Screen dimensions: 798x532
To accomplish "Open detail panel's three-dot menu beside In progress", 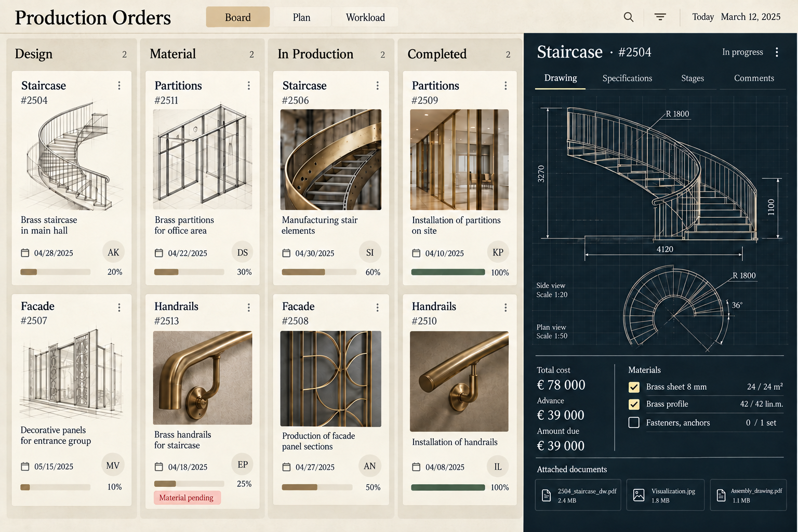I will (777, 52).
